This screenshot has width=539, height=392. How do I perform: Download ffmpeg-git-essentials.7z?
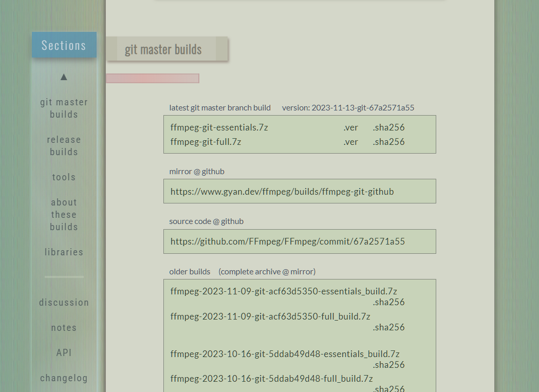pyautogui.click(x=219, y=127)
